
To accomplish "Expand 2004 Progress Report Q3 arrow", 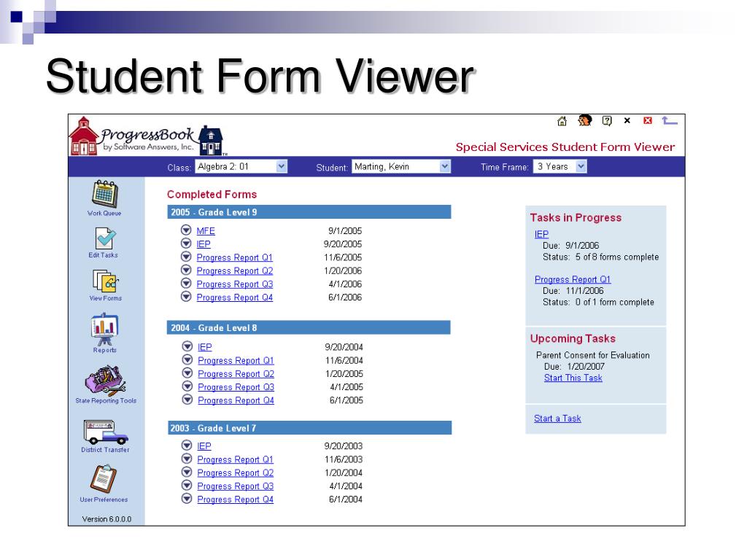I will tap(187, 386).
